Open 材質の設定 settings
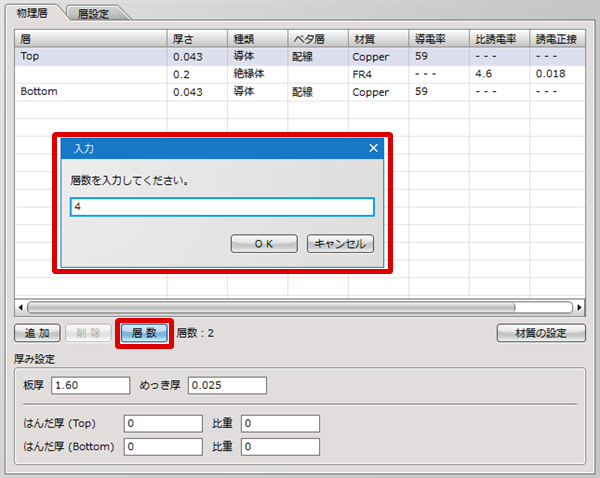This screenshot has width=600, height=478. click(541, 333)
